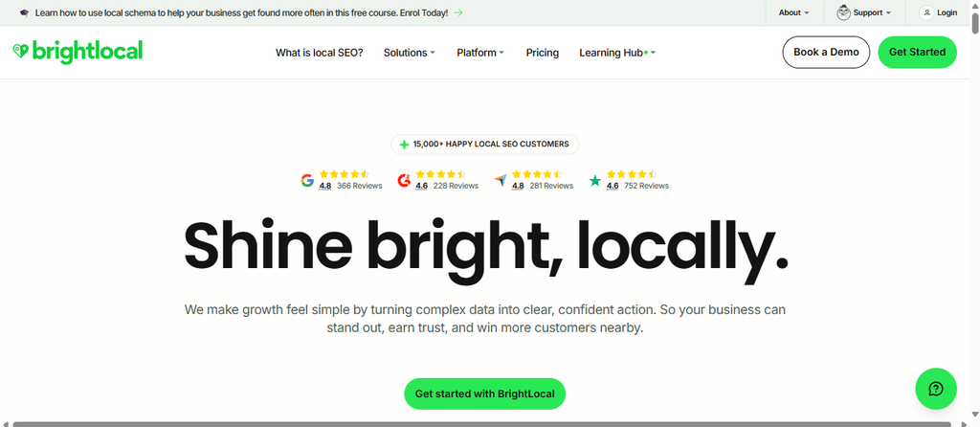
Task: Open the Learning Hub dropdown
Action: (x=617, y=53)
